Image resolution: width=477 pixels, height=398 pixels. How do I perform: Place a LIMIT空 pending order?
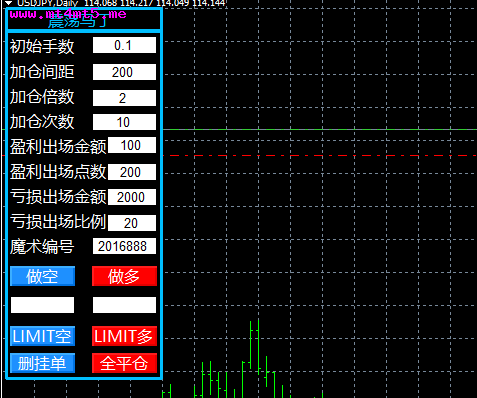42,336
